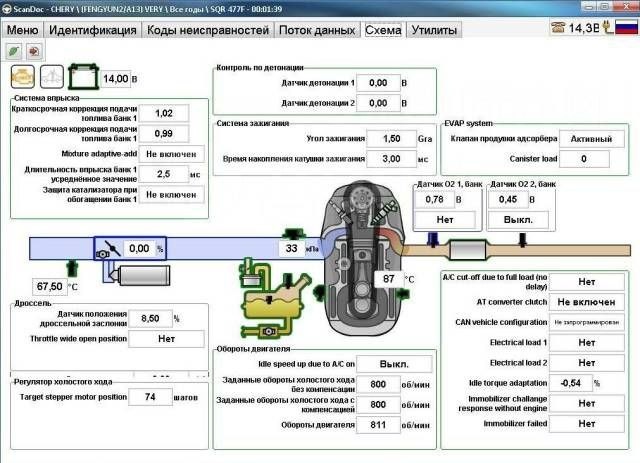Click Immobilizer failed value
This screenshot has width=640, height=463.
(587, 423)
